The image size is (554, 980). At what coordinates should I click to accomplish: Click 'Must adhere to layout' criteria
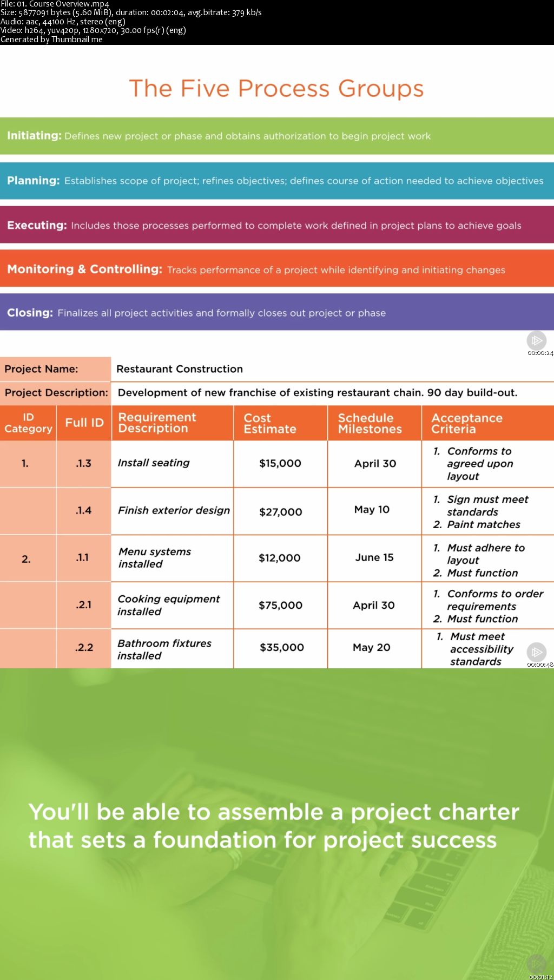point(479,554)
